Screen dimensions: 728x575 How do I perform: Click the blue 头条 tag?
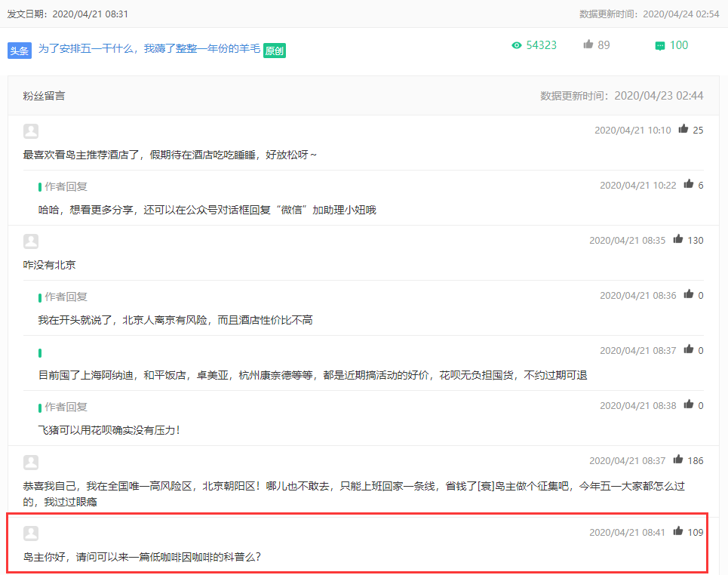[20, 51]
